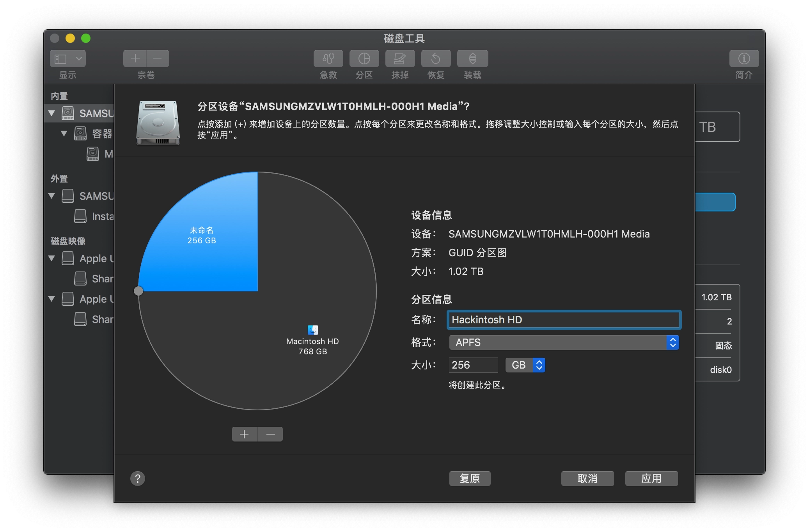
Task: Click the 取消 cancel button
Action: [587, 478]
